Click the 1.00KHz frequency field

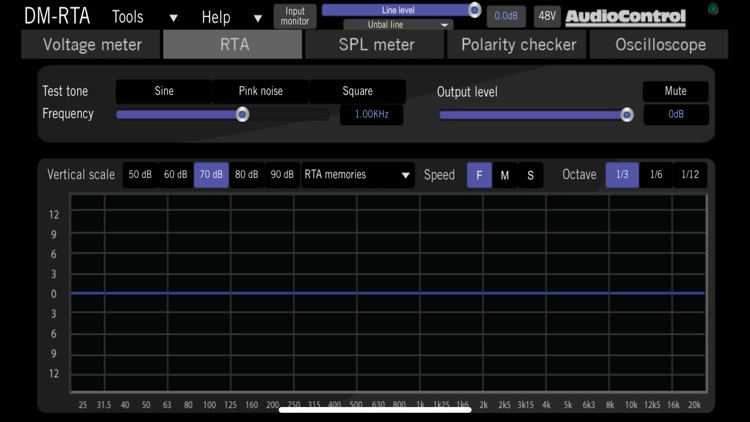tap(372, 114)
